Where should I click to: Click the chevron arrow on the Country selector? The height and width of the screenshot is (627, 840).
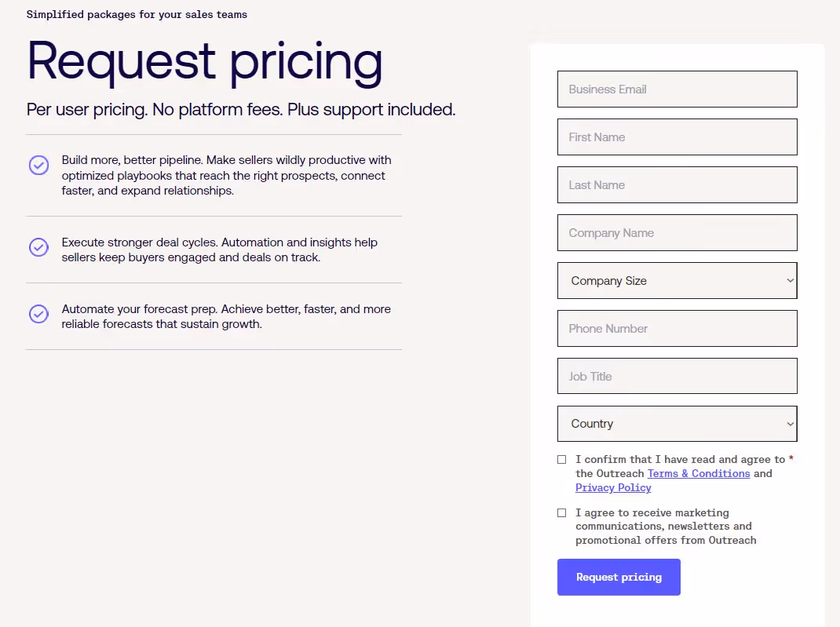[x=790, y=424]
